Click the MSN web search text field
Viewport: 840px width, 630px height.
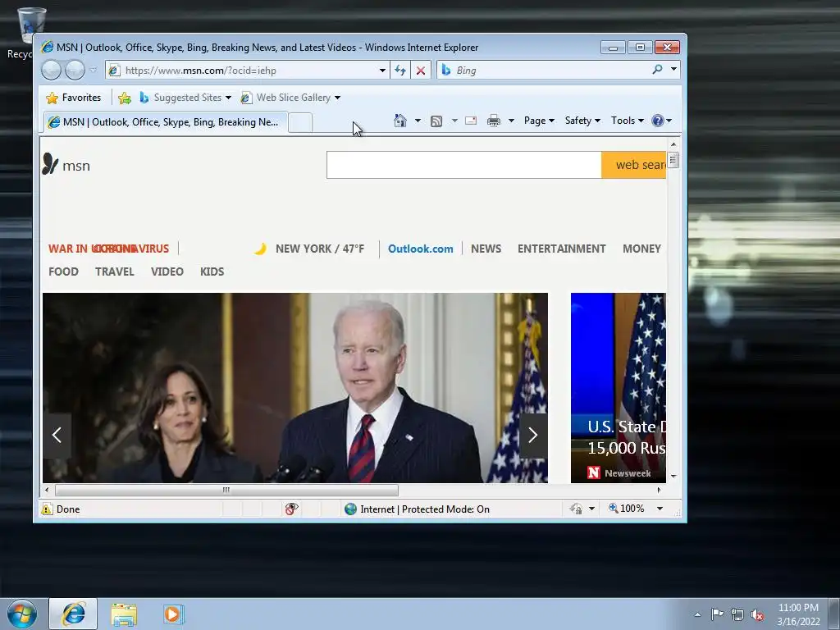[464, 165]
